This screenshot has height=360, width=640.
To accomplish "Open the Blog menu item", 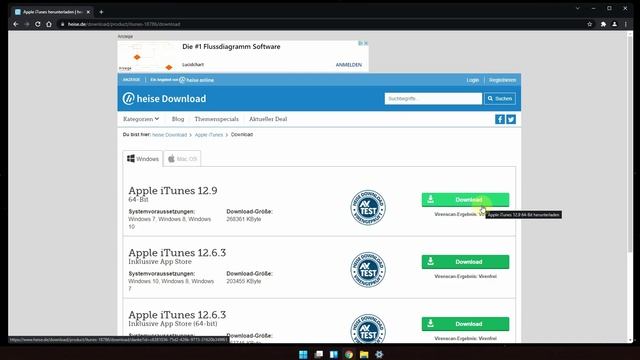I will point(178,119).
